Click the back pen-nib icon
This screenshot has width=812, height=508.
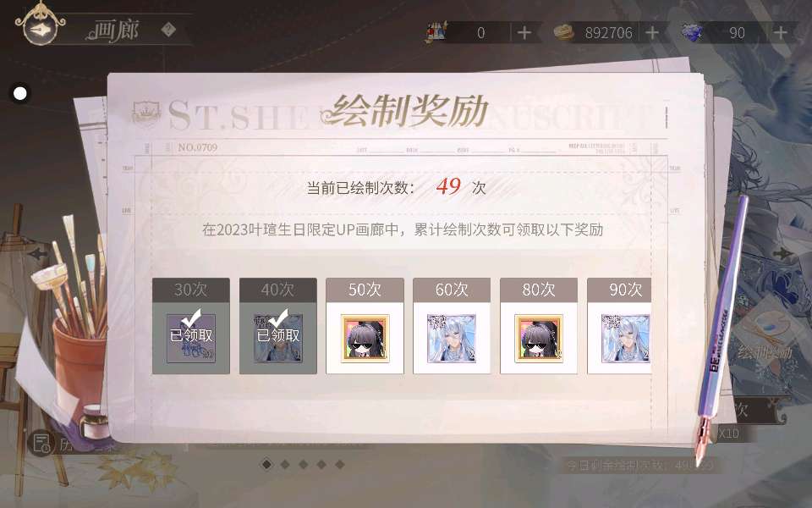click(x=41, y=29)
